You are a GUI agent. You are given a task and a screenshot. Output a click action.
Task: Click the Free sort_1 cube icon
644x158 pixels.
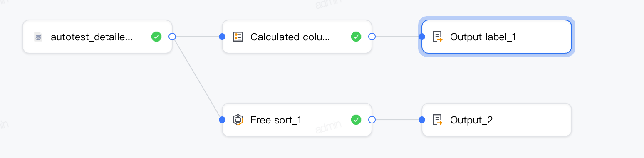tap(238, 120)
